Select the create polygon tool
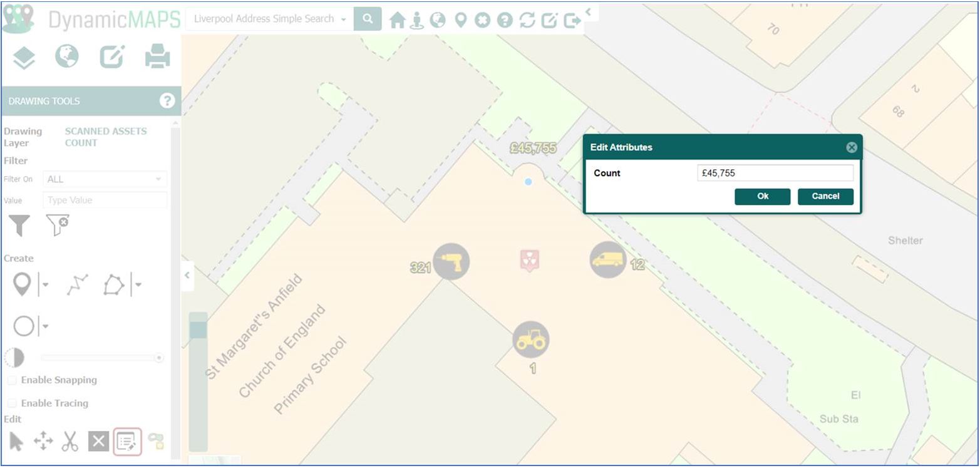 (x=114, y=285)
